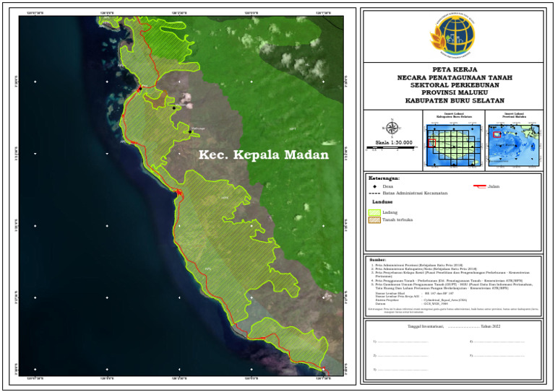Click the 'Tanah terbuka' legend label
Screen dimensions: 555x392
(397, 220)
